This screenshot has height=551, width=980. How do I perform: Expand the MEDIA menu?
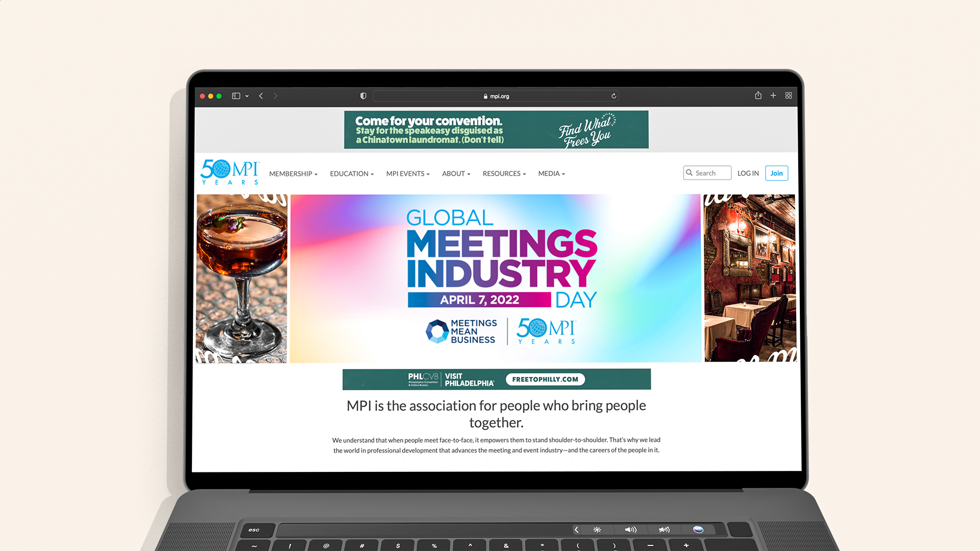point(552,173)
